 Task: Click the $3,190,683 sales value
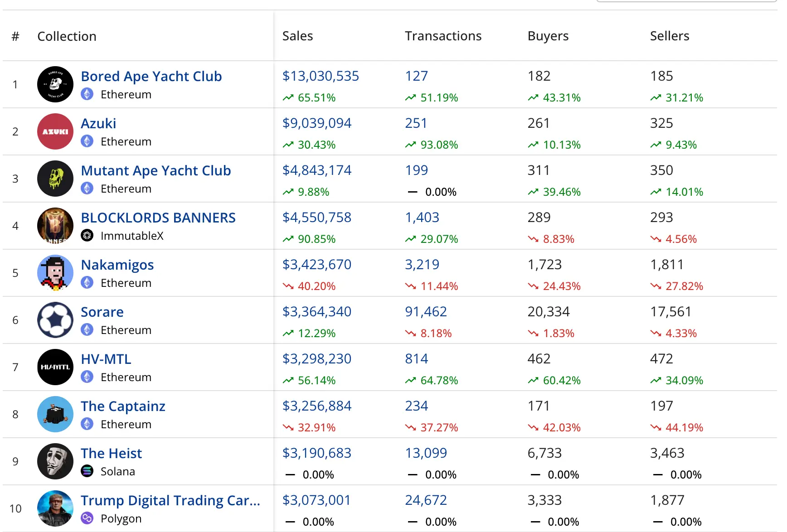pyautogui.click(x=317, y=453)
